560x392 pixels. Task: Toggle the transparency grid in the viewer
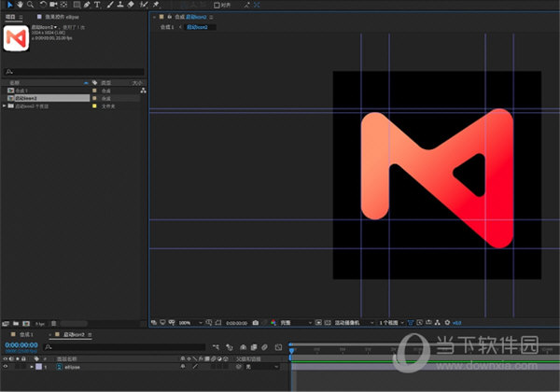point(328,323)
